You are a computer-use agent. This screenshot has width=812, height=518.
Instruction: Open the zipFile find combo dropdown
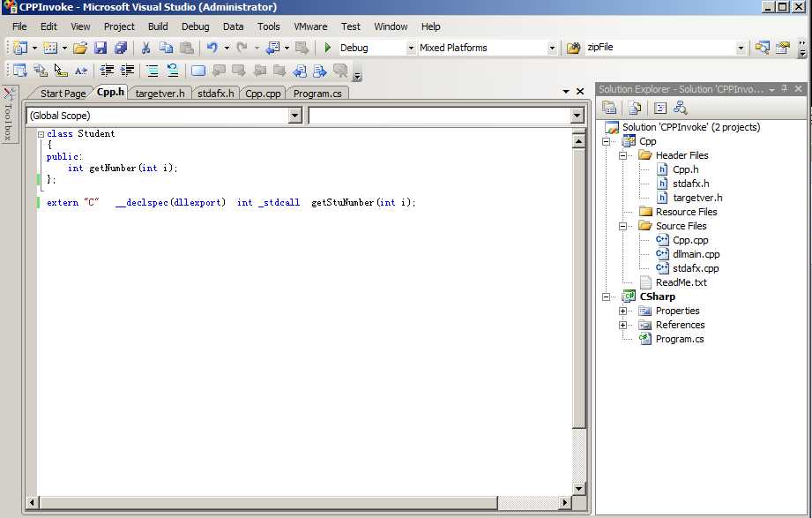(x=741, y=48)
